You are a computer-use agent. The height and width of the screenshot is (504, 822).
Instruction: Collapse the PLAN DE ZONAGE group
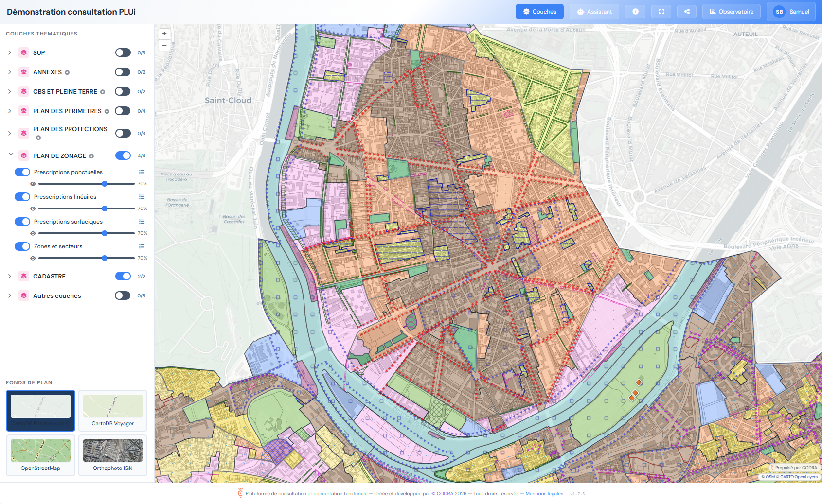(11, 155)
